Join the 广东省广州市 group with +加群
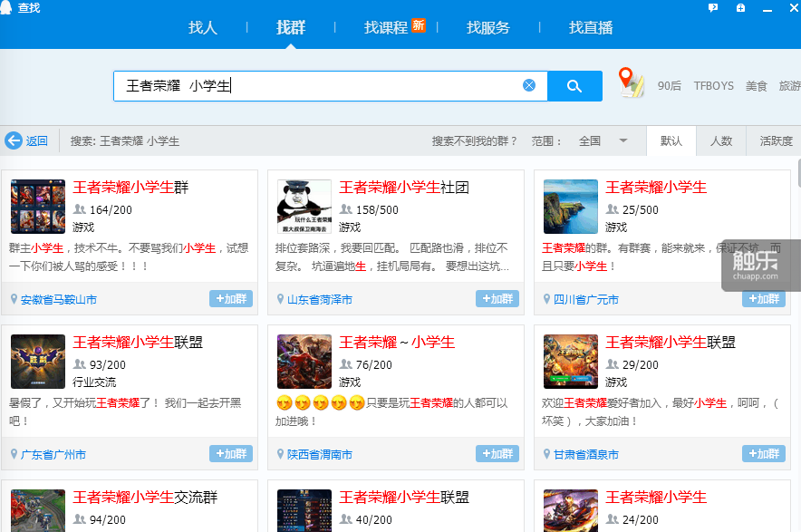This screenshot has height=532, width=801. 231,453
